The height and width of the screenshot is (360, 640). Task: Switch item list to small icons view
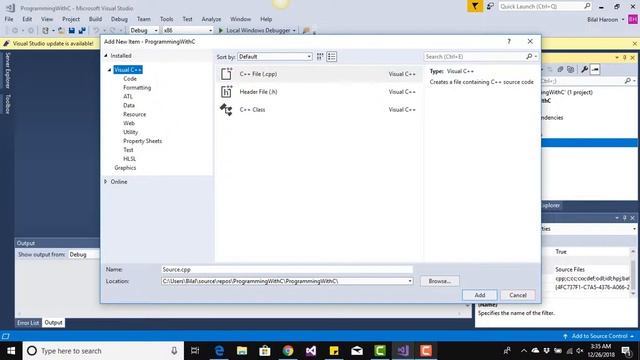point(331,57)
